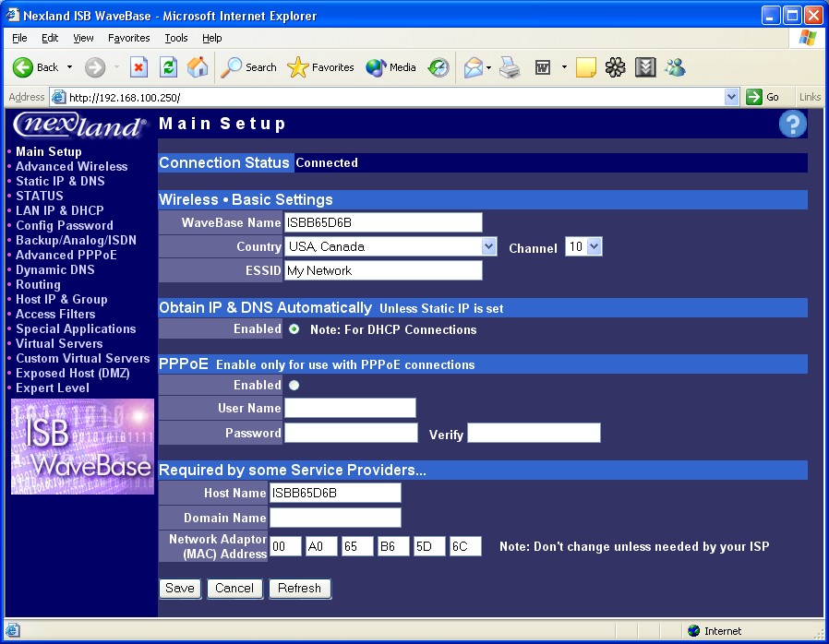
Task: Open the Help menu
Action: click(x=212, y=38)
